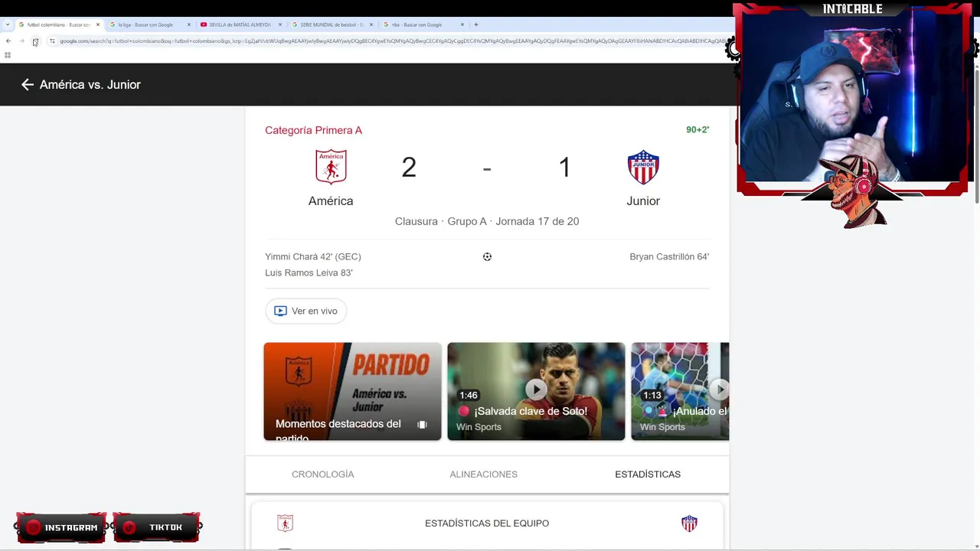Open the ALINEACIONES tab
Screen dimensions: 980x551
pyautogui.click(x=484, y=474)
